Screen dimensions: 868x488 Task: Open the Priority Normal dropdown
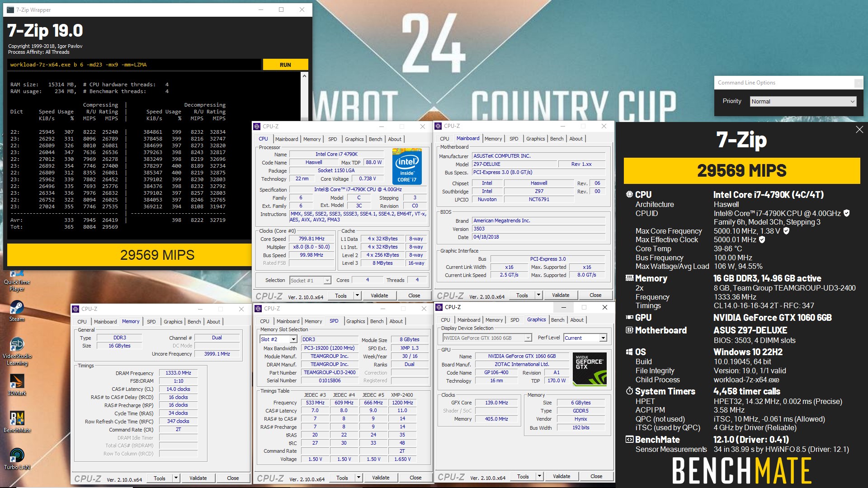tap(803, 101)
